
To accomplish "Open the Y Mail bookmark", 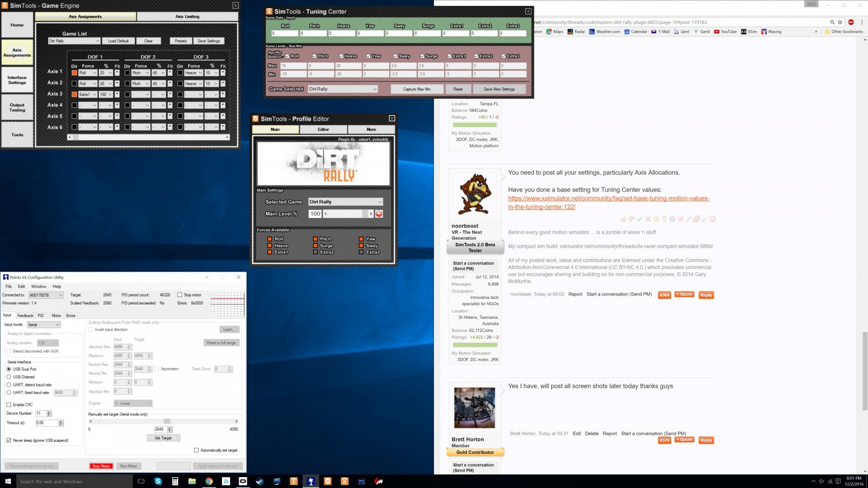I will [x=660, y=31].
